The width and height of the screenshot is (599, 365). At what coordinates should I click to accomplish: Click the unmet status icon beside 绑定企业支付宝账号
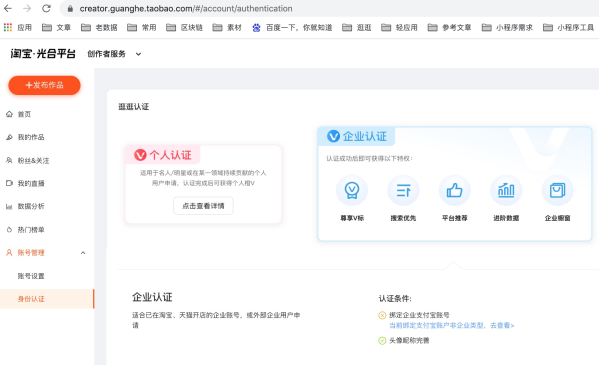pyautogui.click(x=382, y=315)
